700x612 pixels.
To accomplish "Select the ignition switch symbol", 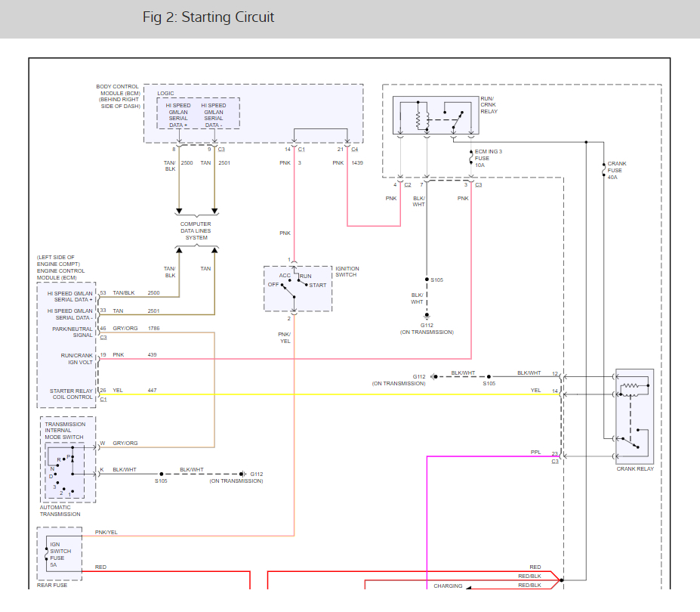I will point(297,288).
